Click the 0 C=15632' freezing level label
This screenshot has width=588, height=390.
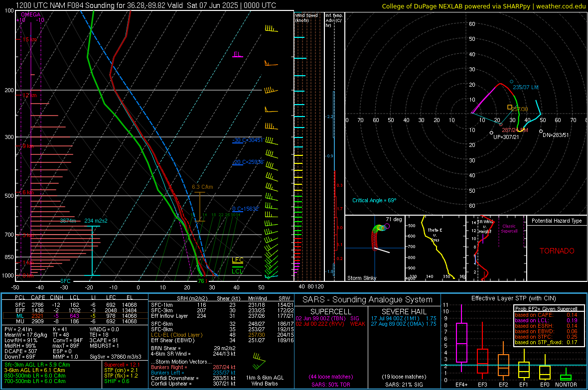pos(246,209)
